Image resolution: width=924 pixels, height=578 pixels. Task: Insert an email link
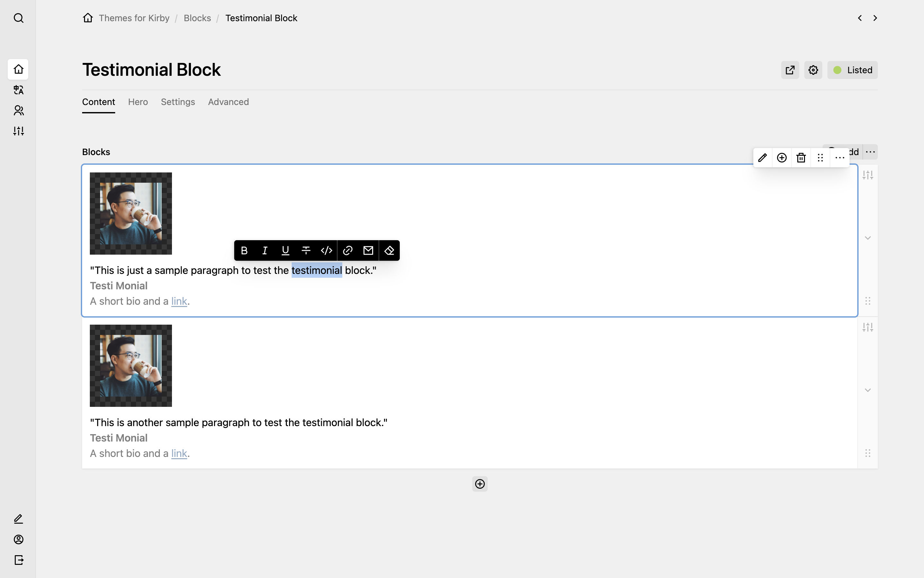368,250
